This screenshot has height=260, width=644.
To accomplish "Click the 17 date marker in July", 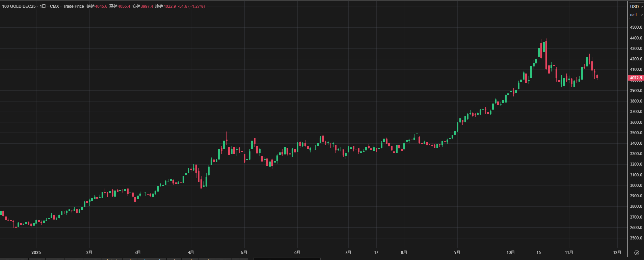I will tap(376, 253).
